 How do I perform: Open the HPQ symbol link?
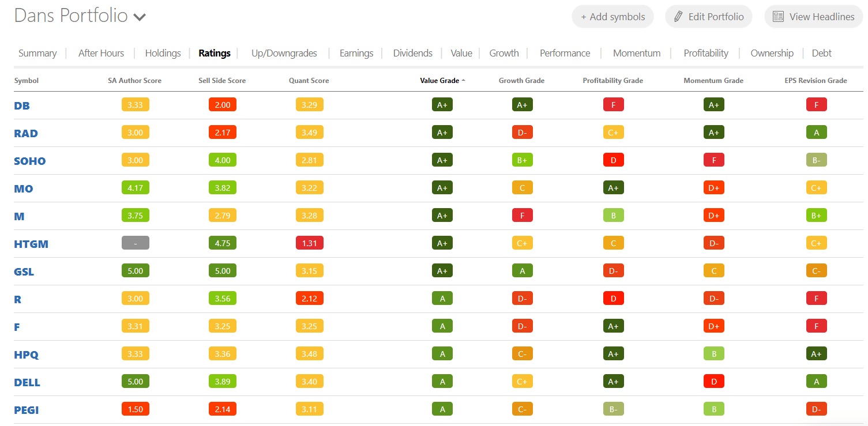click(x=27, y=355)
